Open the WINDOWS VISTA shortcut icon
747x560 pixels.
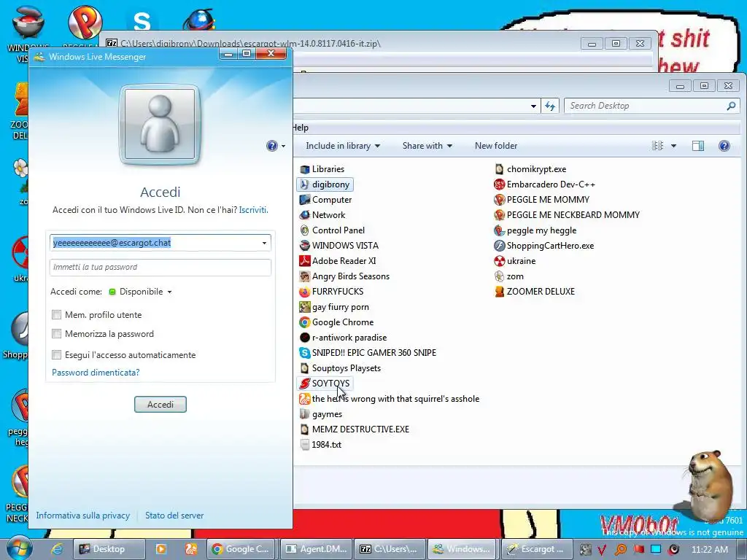point(305,246)
